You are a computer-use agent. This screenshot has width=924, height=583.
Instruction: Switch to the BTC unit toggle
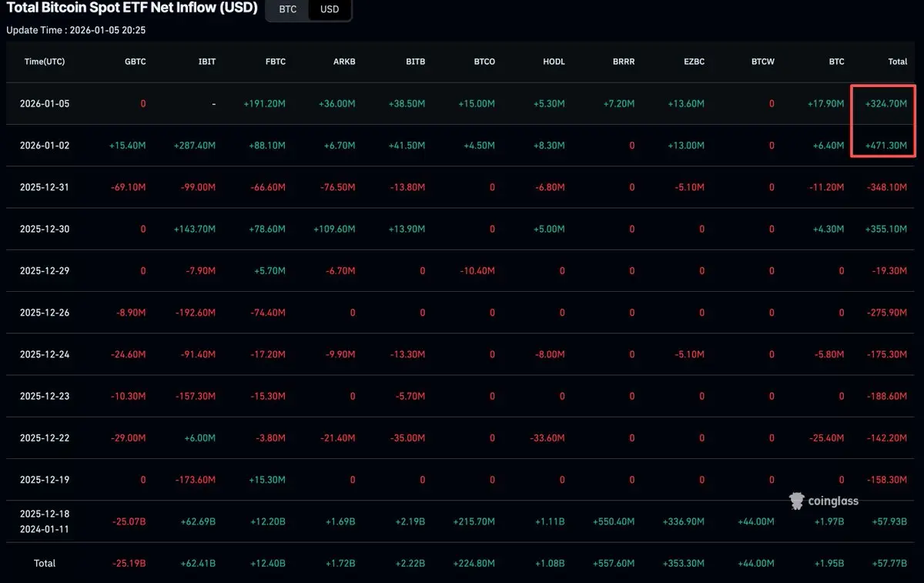click(287, 9)
